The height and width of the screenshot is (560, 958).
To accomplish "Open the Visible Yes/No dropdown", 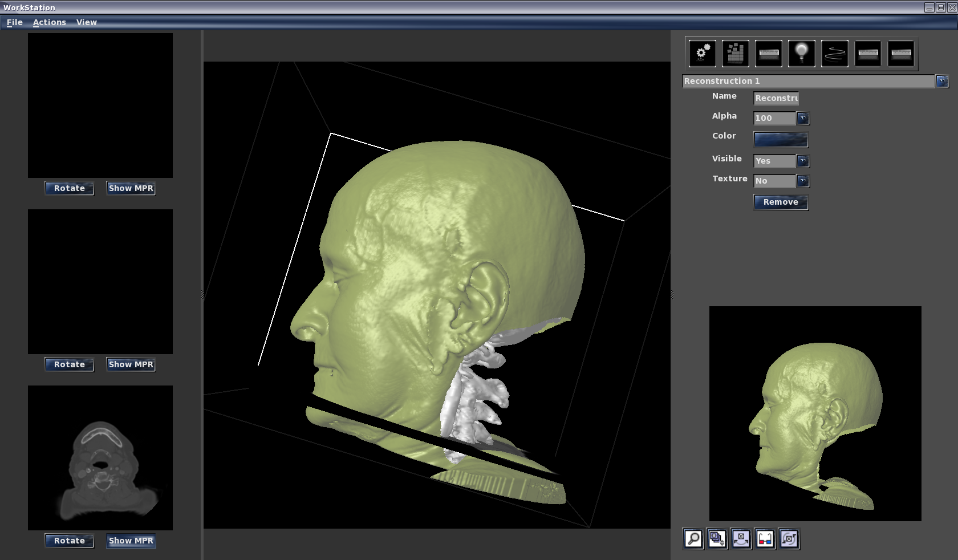I will point(803,161).
